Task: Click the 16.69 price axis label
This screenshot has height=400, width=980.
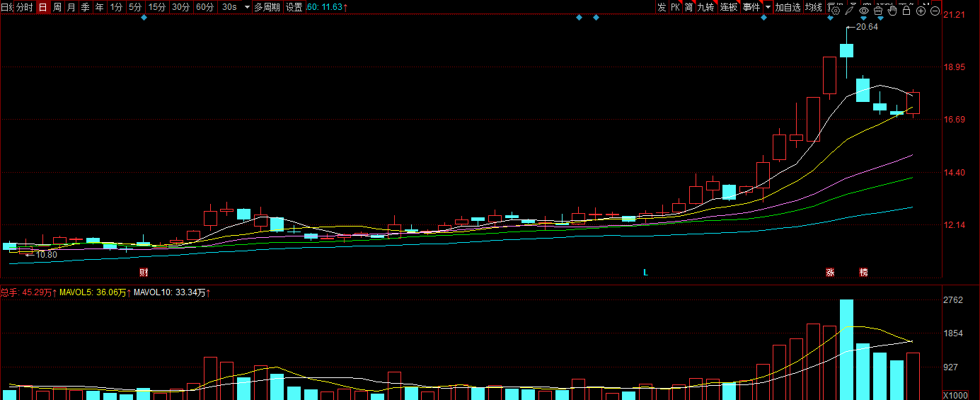Action: click(956, 120)
